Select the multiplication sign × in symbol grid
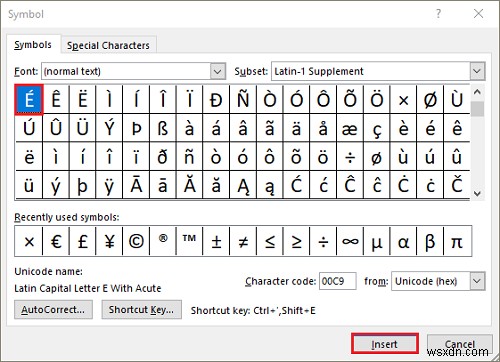500x362 pixels. click(x=403, y=100)
